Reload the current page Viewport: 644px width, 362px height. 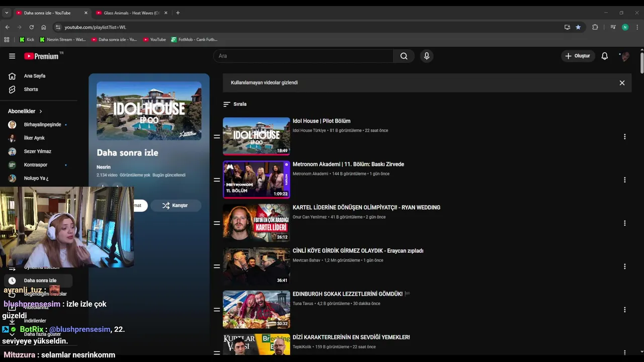[31, 27]
